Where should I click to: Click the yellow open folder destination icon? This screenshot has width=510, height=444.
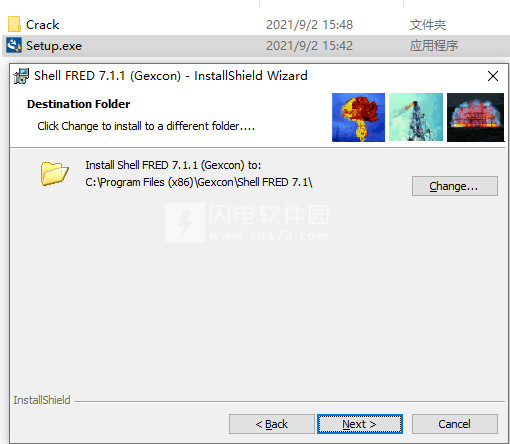[55, 173]
